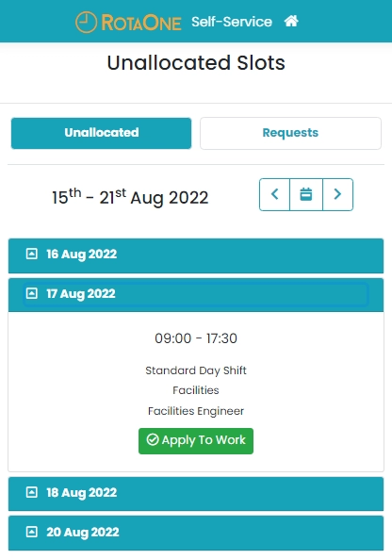Click the Self-Service header link
392x559 pixels.
coord(232,22)
